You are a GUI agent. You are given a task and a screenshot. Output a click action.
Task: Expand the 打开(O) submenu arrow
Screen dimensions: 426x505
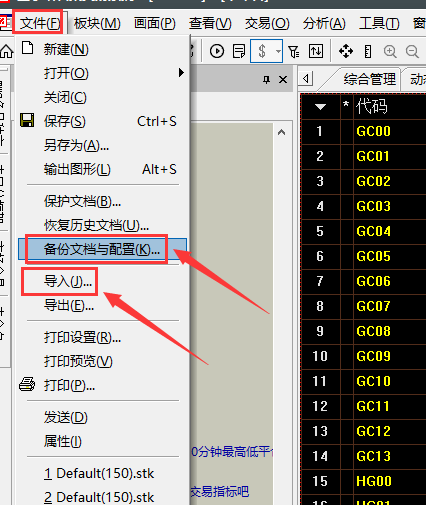click(181, 73)
